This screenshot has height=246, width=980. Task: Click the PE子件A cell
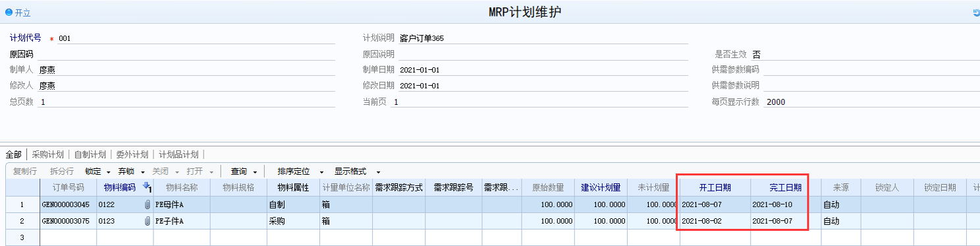coord(182,221)
